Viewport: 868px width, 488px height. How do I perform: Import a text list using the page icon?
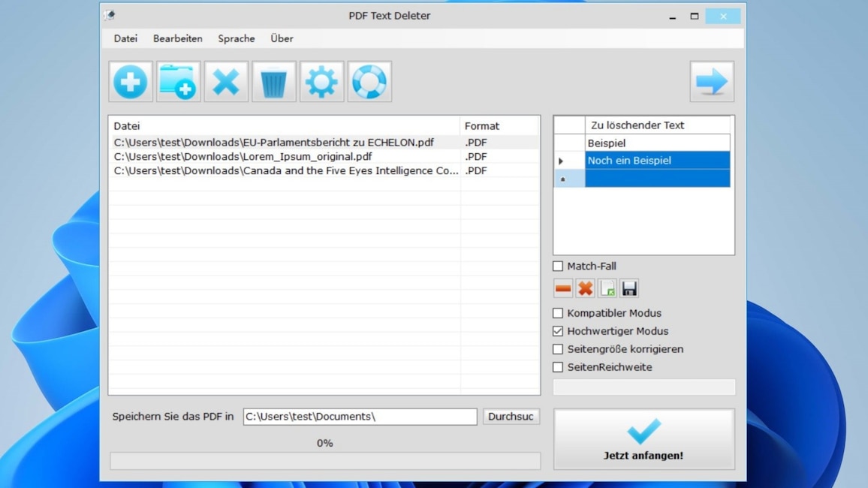pos(606,288)
